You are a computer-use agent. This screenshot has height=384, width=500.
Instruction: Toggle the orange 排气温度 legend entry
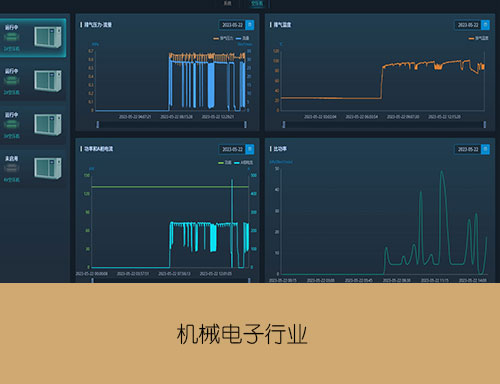478,38
